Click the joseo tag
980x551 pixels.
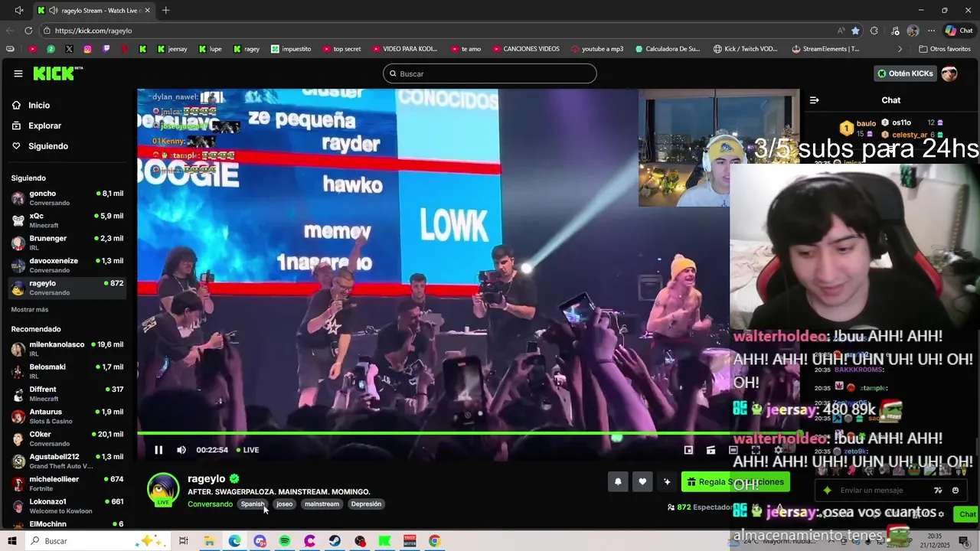(x=285, y=504)
